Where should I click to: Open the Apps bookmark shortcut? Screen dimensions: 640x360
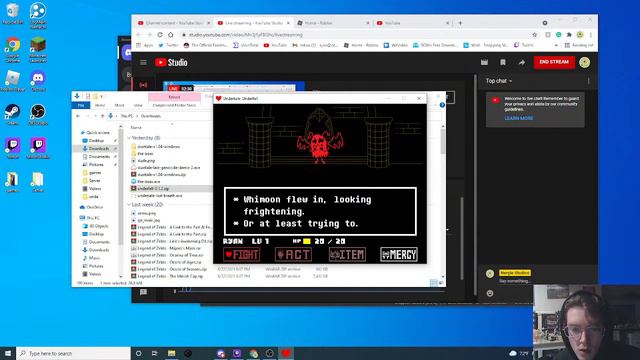coord(144,45)
